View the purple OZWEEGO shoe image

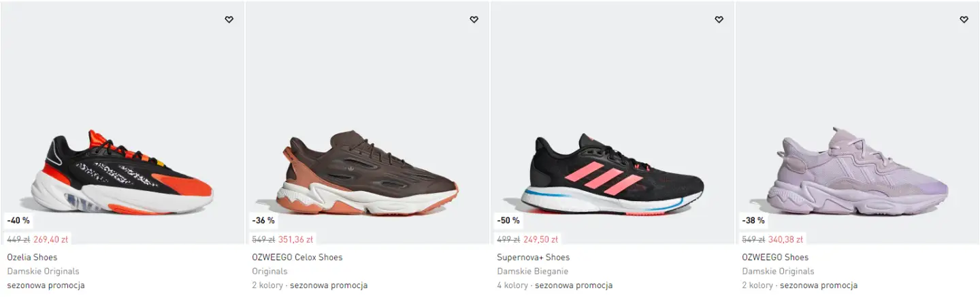click(x=857, y=171)
